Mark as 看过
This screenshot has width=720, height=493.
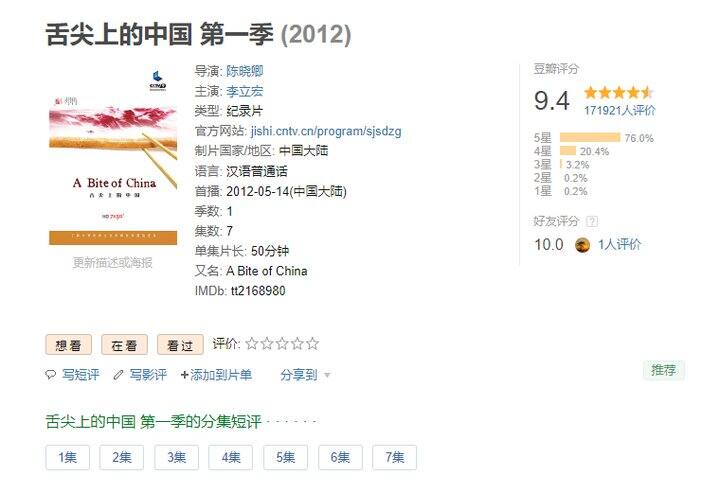point(180,345)
